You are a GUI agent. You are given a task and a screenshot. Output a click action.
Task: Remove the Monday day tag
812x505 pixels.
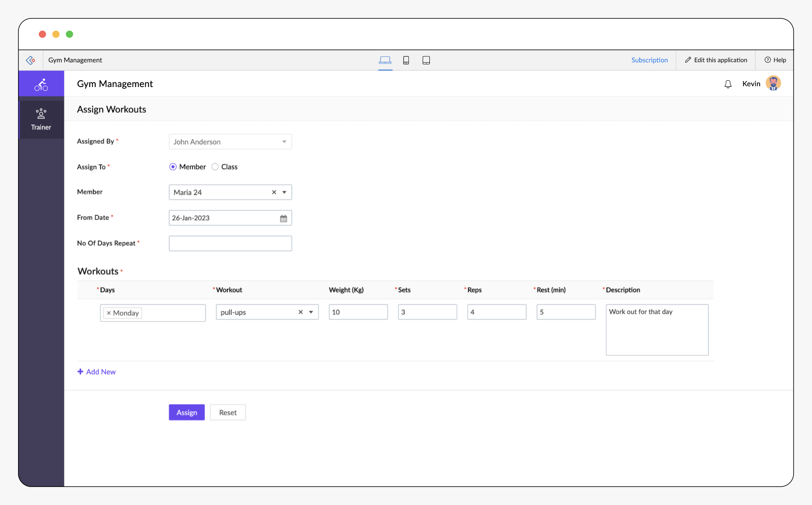(109, 313)
